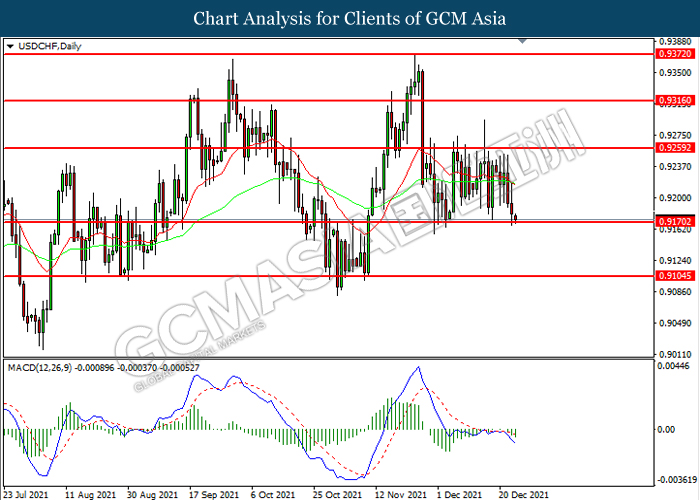This screenshot has width=700, height=500.
Task: Click the 0.00 MACD scale value
Action: point(667,429)
